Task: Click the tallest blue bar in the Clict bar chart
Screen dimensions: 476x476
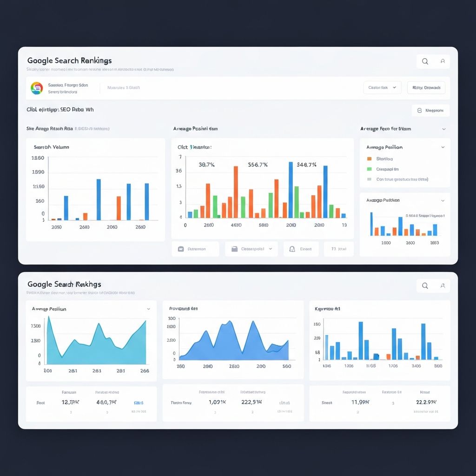Action: [291, 190]
